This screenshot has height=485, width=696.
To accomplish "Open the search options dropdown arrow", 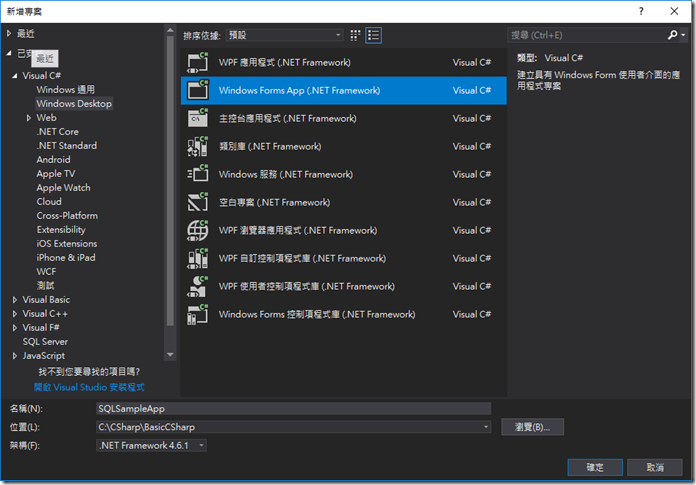I will pos(683,35).
